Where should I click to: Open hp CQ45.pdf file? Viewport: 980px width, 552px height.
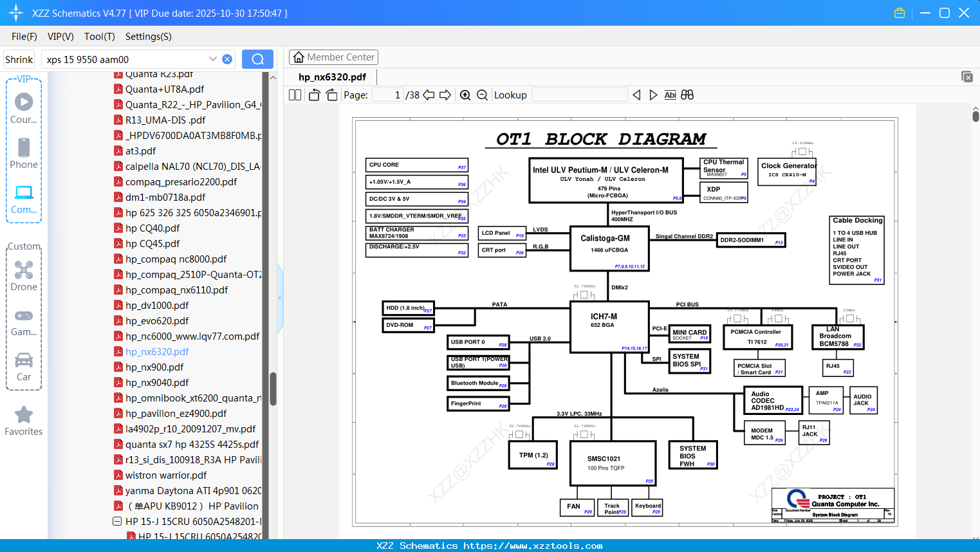click(x=153, y=244)
